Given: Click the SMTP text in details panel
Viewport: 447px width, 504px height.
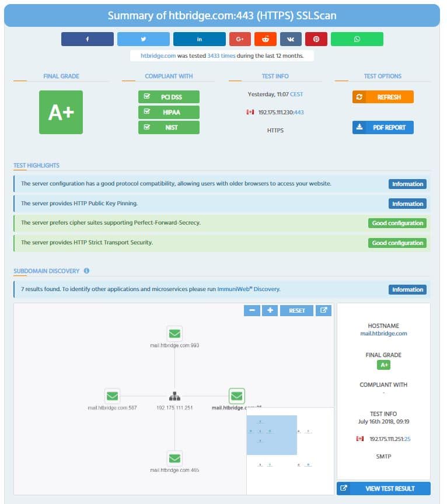Looking at the screenshot, I should click(383, 456).
